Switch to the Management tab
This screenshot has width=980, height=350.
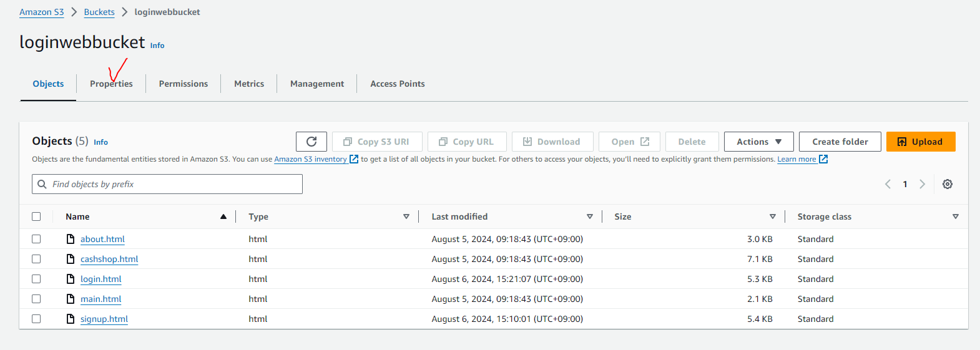(317, 84)
